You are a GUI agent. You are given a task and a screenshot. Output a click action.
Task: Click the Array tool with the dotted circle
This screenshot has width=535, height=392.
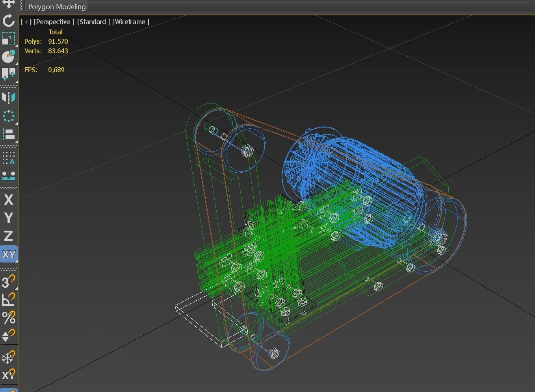coord(8,116)
